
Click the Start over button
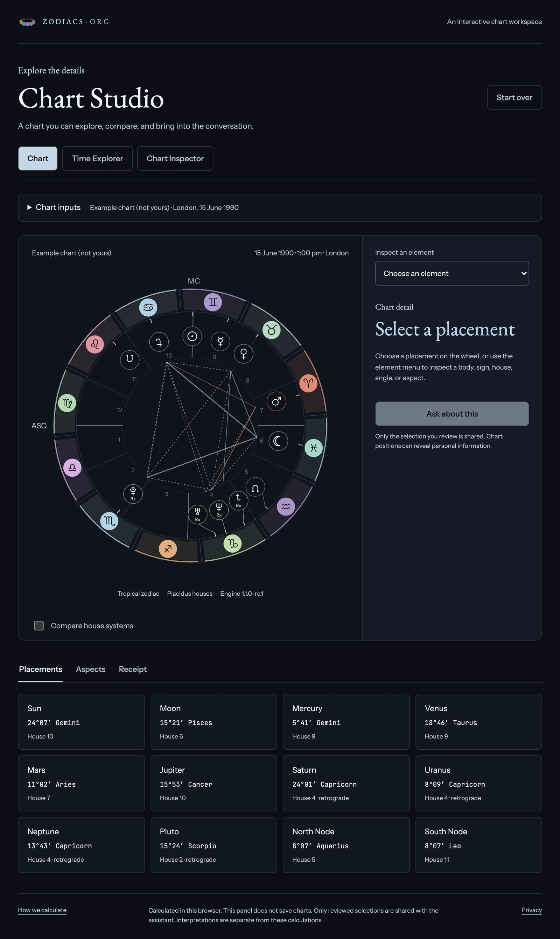514,97
